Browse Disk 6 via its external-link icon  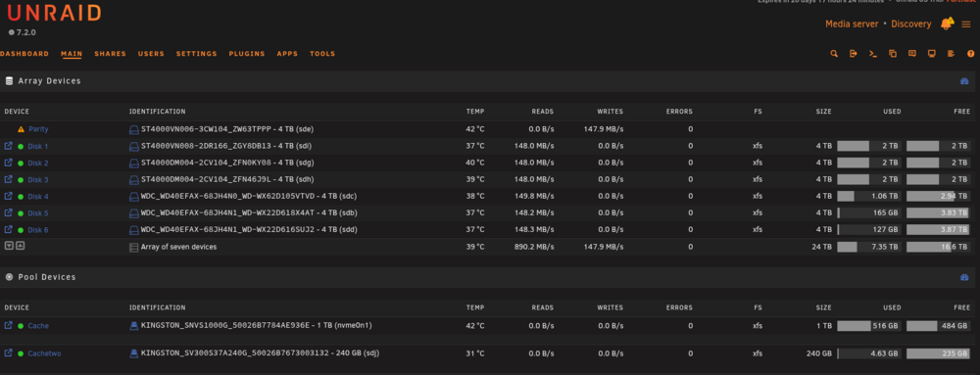(x=8, y=230)
